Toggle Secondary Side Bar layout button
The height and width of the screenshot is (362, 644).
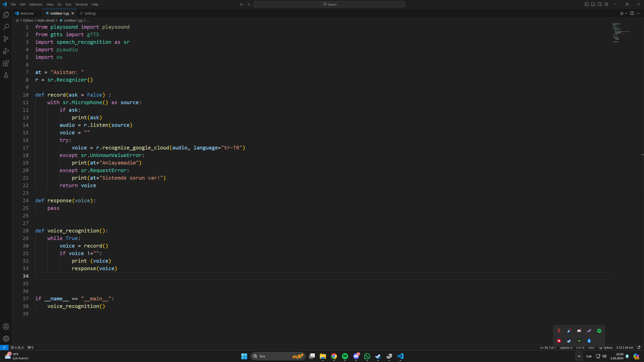[600, 4]
